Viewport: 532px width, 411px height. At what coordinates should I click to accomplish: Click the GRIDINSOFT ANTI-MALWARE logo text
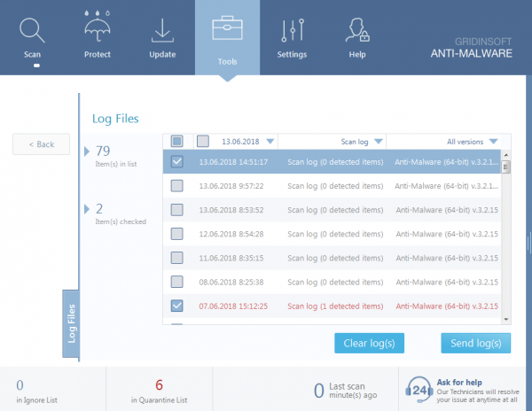coord(472,48)
